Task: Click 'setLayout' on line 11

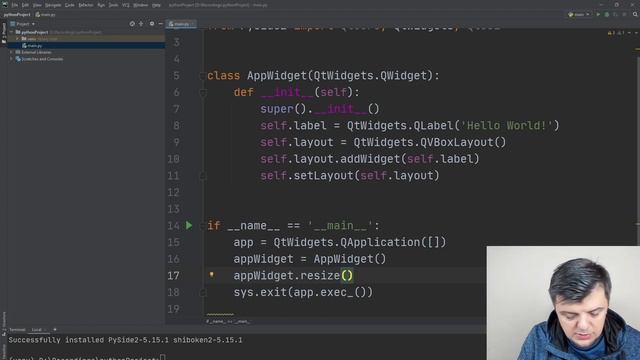Action: pyautogui.click(x=324, y=176)
